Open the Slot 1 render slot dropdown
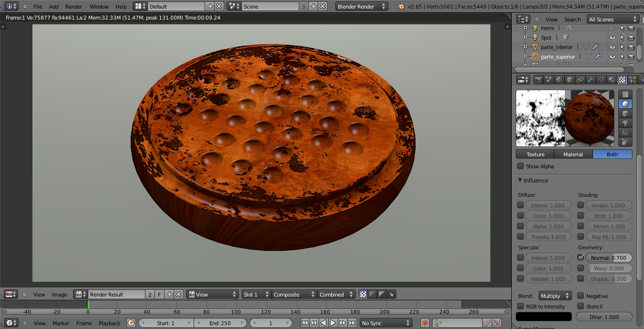 click(255, 295)
